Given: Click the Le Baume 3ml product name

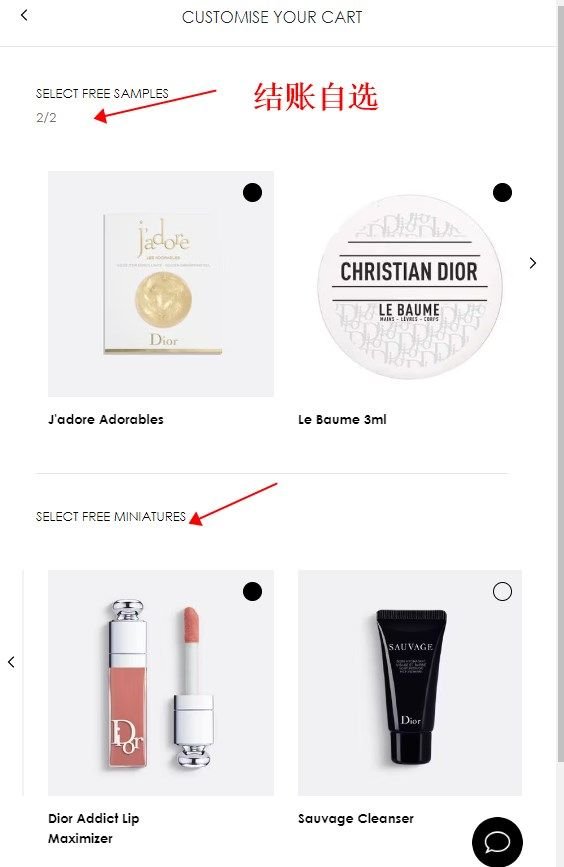Looking at the screenshot, I should pyautogui.click(x=342, y=419).
